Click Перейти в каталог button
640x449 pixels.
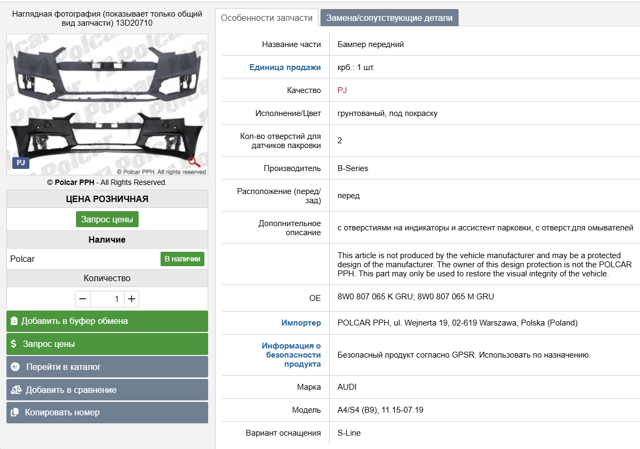click(x=107, y=367)
